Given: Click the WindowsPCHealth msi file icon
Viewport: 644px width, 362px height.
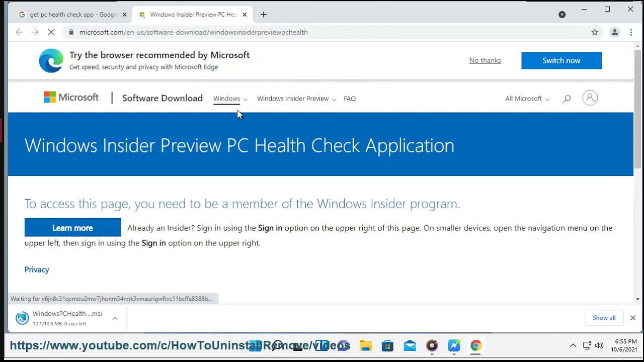Looking at the screenshot, I should point(22,318).
